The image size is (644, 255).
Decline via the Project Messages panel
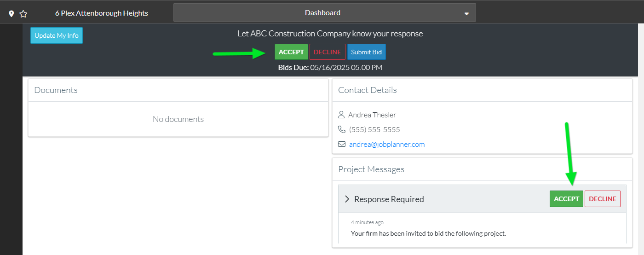pos(602,199)
